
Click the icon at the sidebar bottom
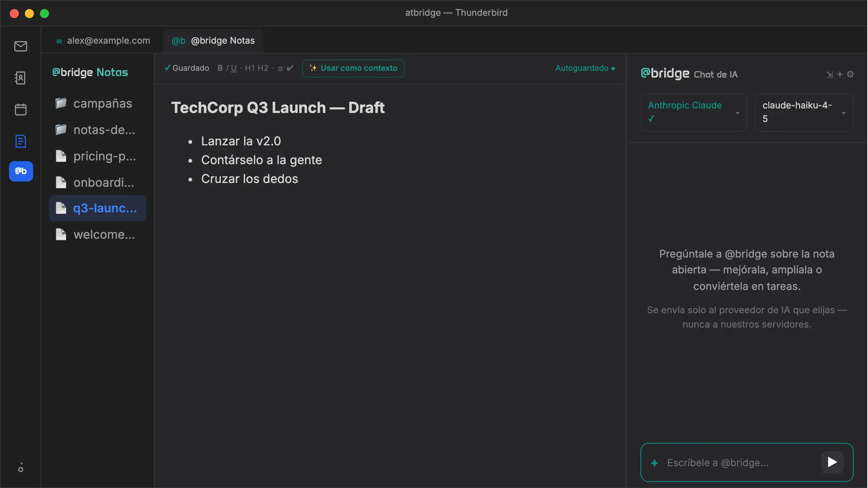[21, 468]
